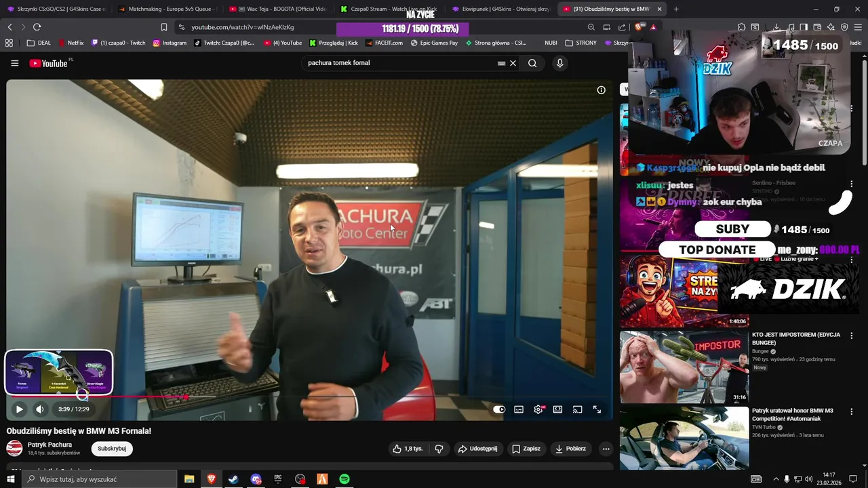
Task: Dislike the video
Action: point(439,449)
